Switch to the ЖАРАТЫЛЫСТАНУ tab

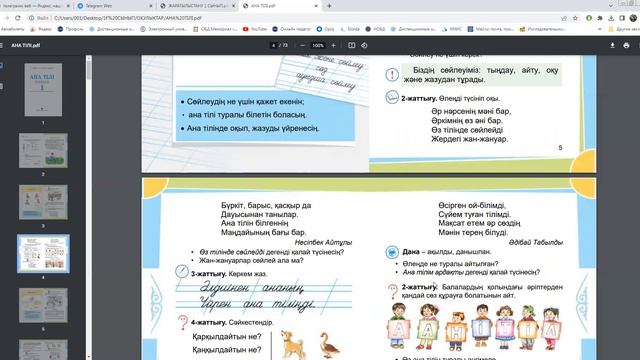tap(198, 6)
